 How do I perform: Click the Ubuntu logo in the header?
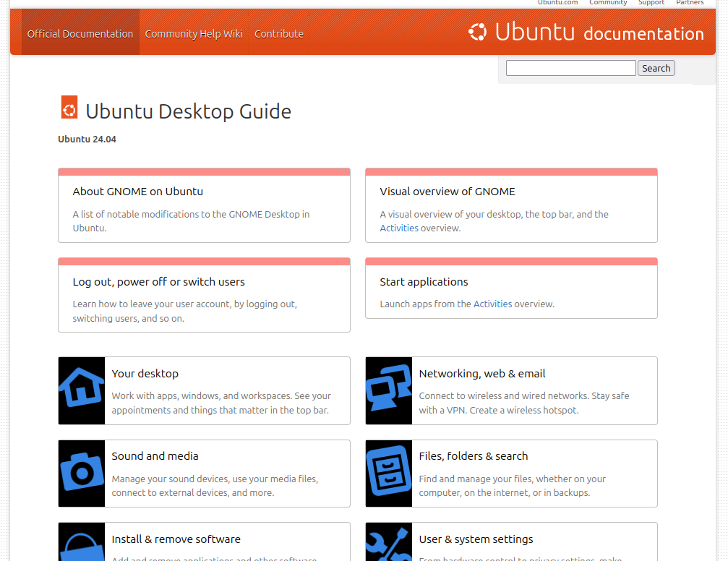(x=477, y=32)
